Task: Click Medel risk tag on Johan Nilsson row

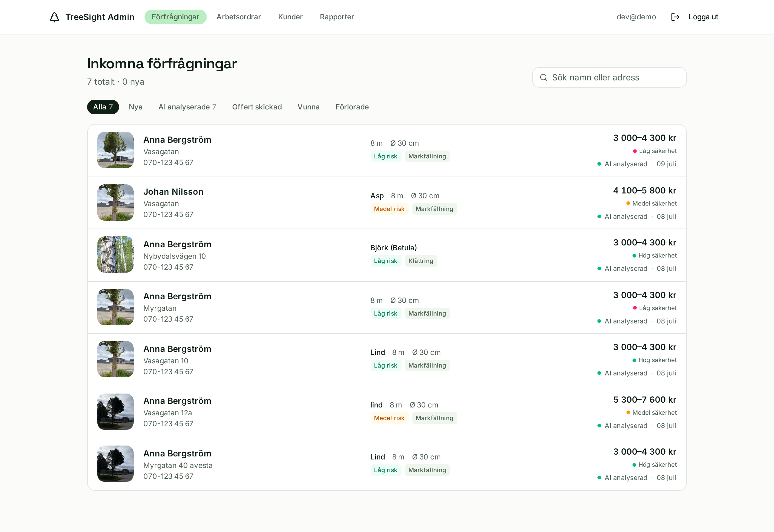Action: coord(389,209)
